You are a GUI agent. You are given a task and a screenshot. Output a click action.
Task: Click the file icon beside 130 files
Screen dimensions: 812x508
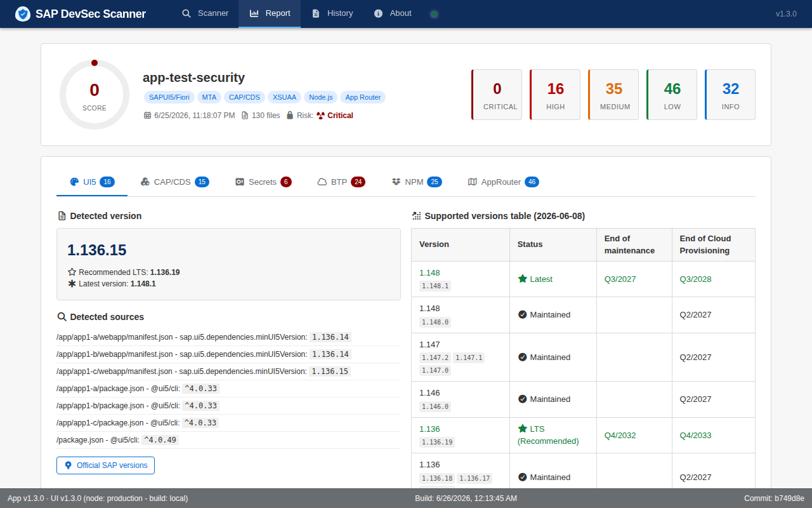(x=245, y=116)
